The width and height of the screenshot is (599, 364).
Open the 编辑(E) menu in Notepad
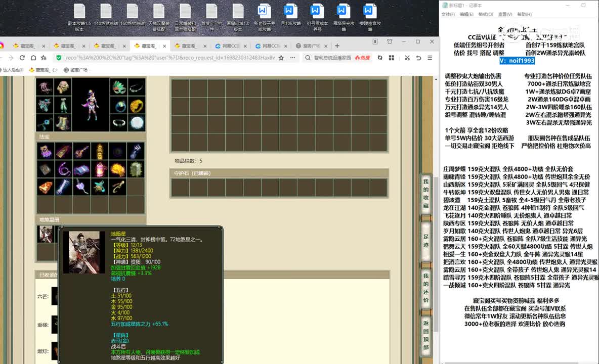point(466,14)
